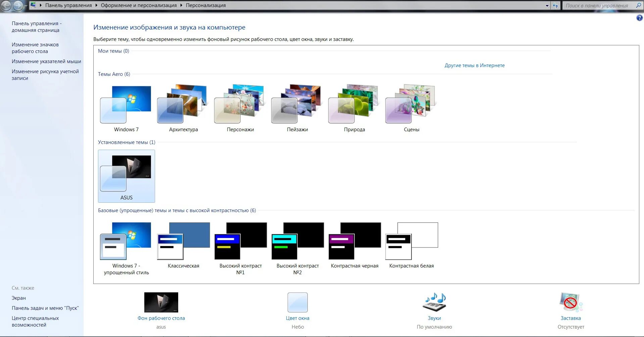
Task: Refresh the address bar location
Action: click(555, 5)
